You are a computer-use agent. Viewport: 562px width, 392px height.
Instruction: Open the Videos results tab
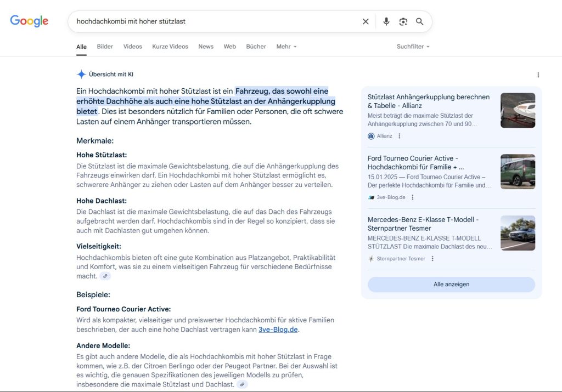132,47
